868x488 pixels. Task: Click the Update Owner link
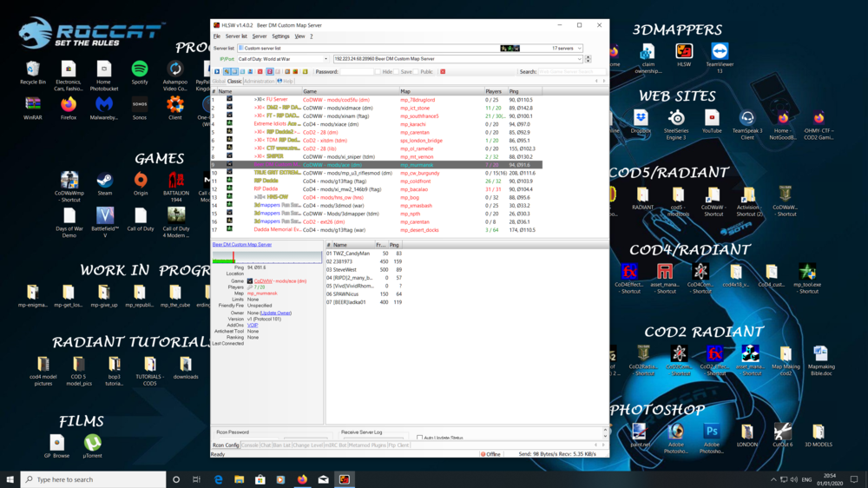(x=276, y=313)
